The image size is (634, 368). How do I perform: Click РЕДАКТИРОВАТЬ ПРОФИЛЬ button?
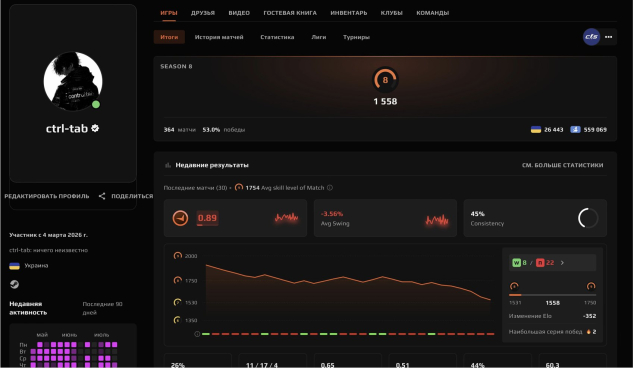47,196
